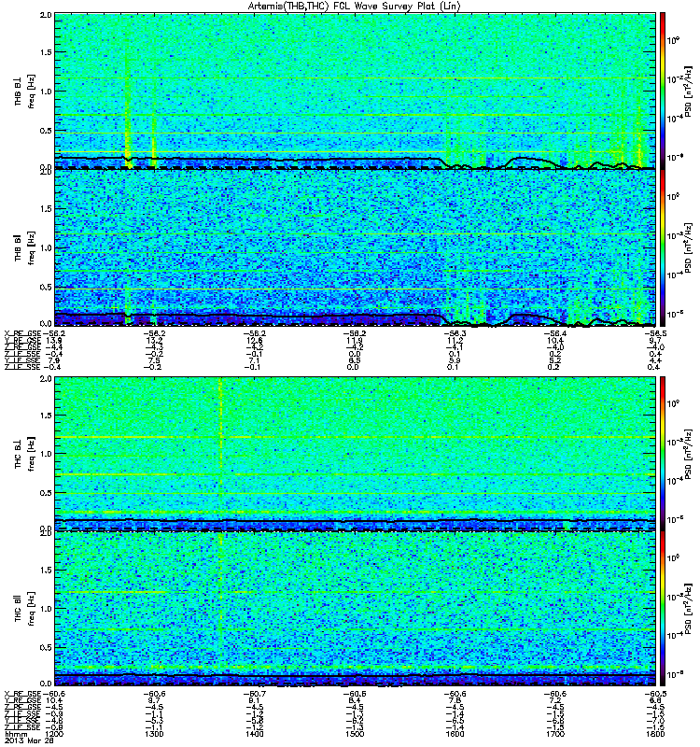Click the 13.9 Y_RE_GSE value

[53, 340]
